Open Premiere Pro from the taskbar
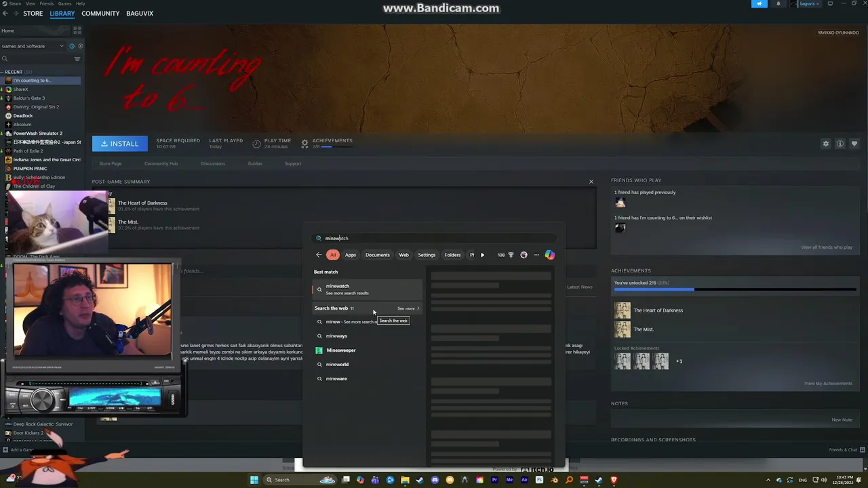868x488 pixels. [x=494, y=480]
